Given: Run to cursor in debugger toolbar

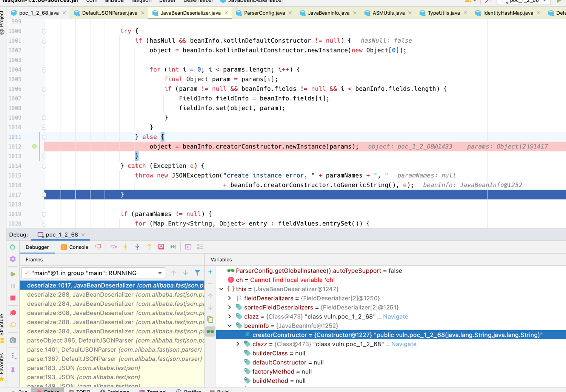Looking at the screenshot, I should pos(173,247).
